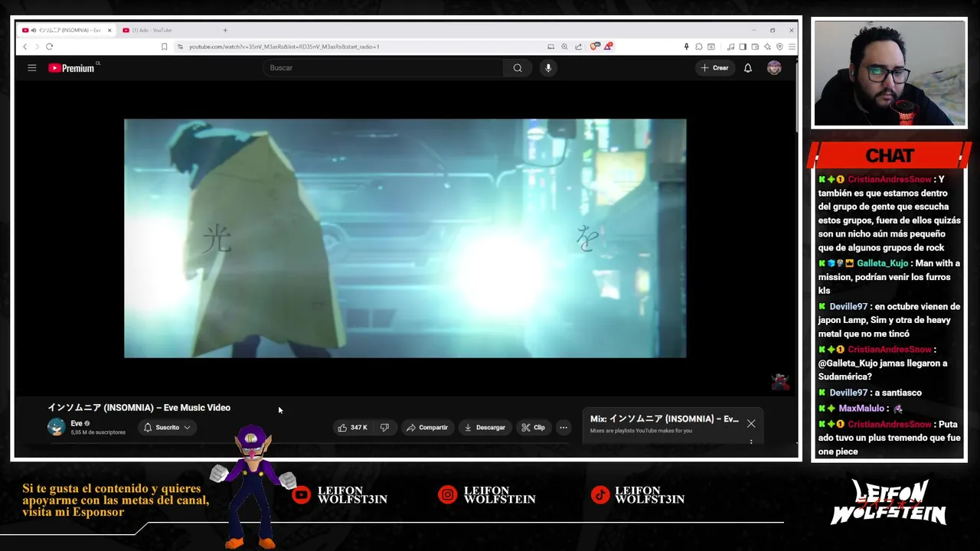The width and height of the screenshot is (980, 551).
Task: Open a new browser tab with plus
Action: 225,31
